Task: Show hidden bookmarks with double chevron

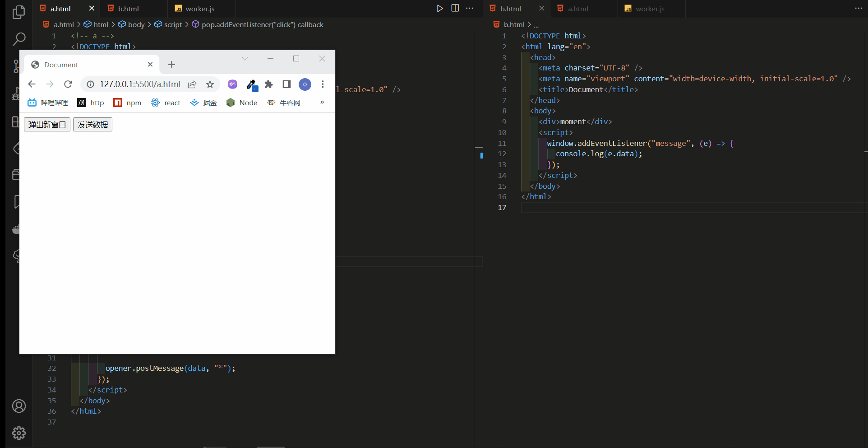Action: pyautogui.click(x=322, y=103)
